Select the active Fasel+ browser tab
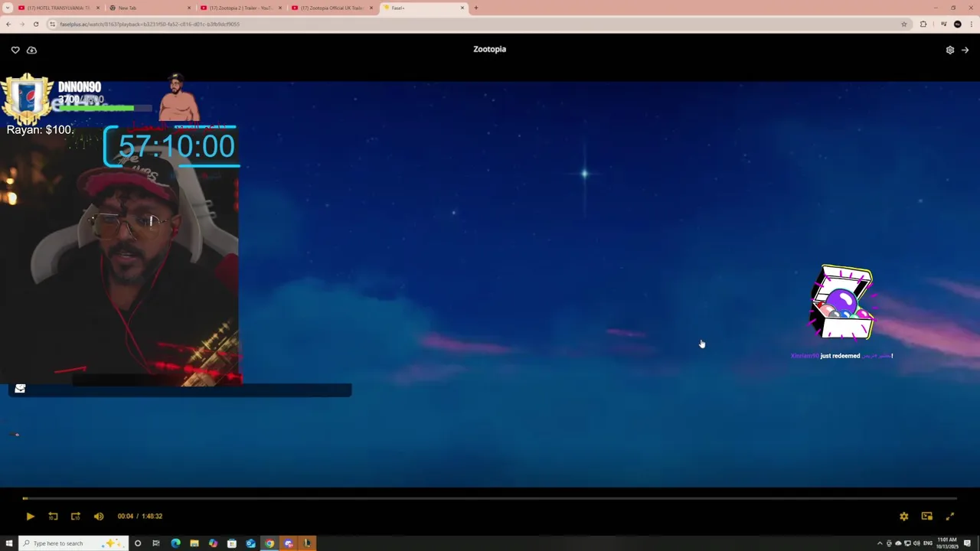 tap(423, 8)
